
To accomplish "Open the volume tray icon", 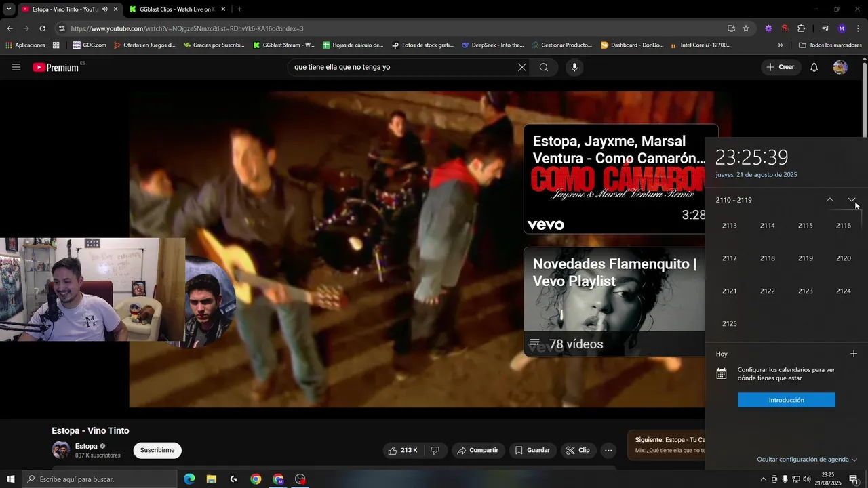I will 807,479.
